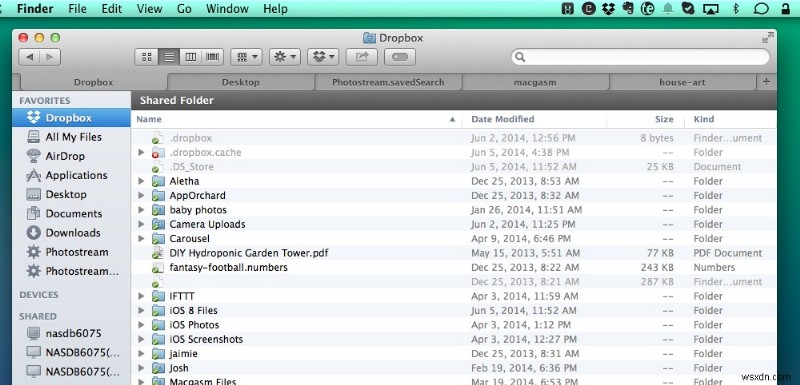Open Notification bell in menu bar
Screen dimensions: 800x385
coord(668,9)
